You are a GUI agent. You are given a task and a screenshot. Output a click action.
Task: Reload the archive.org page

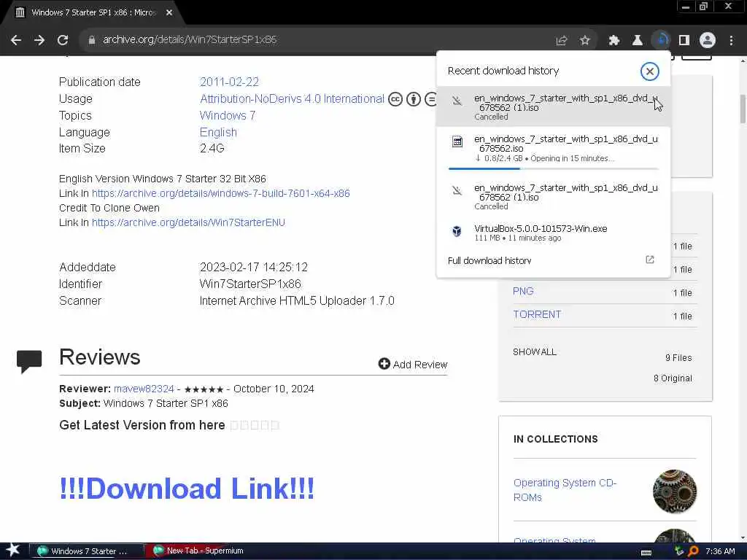[x=63, y=40]
